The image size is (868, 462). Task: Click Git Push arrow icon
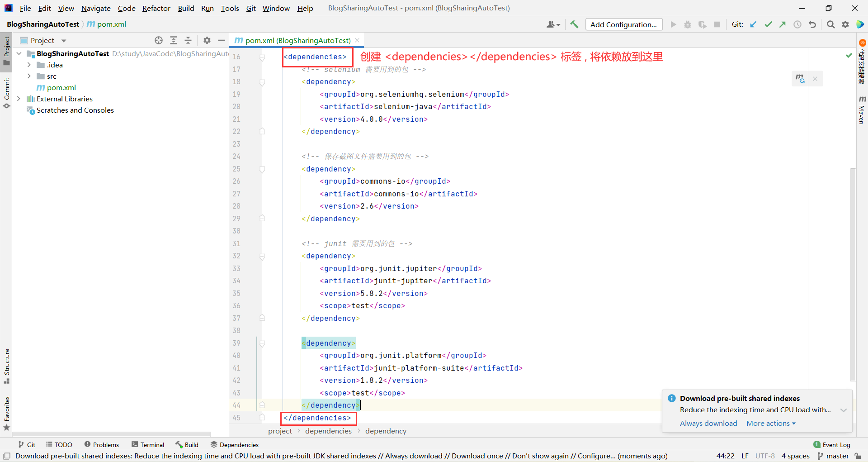[783, 24]
